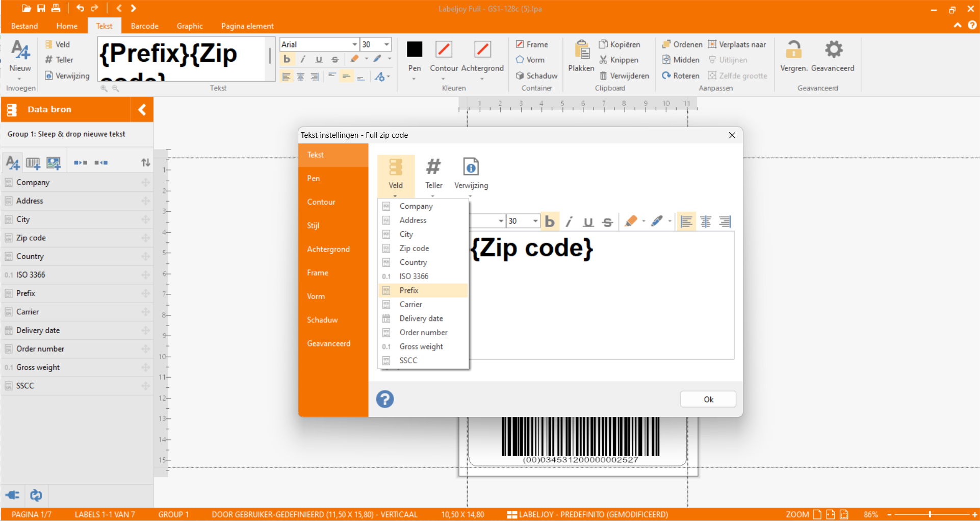Go to next page arrow
Viewport: 980px width, 521px height.
[134, 8]
